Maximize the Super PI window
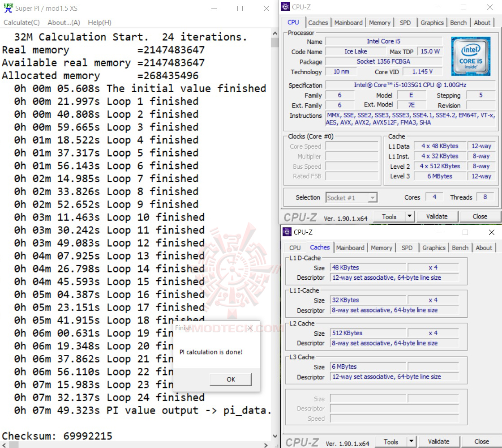The image size is (502, 448). click(240, 9)
